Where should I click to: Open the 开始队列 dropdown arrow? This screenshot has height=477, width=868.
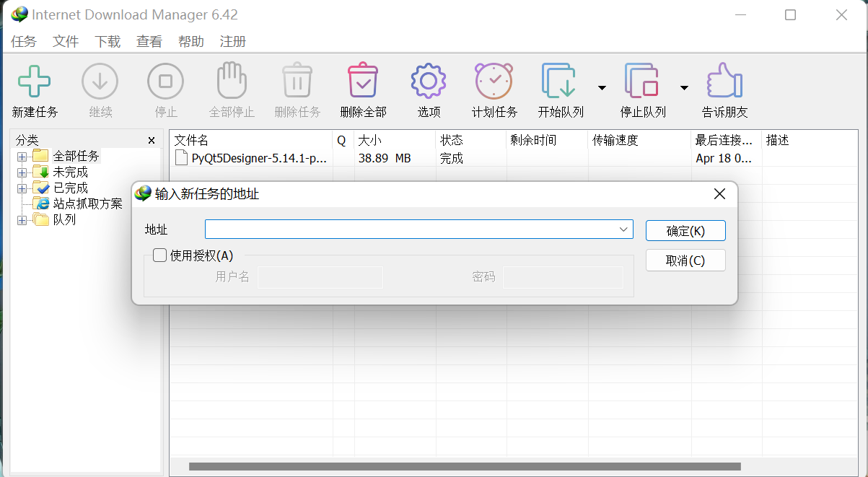click(602, 88)
